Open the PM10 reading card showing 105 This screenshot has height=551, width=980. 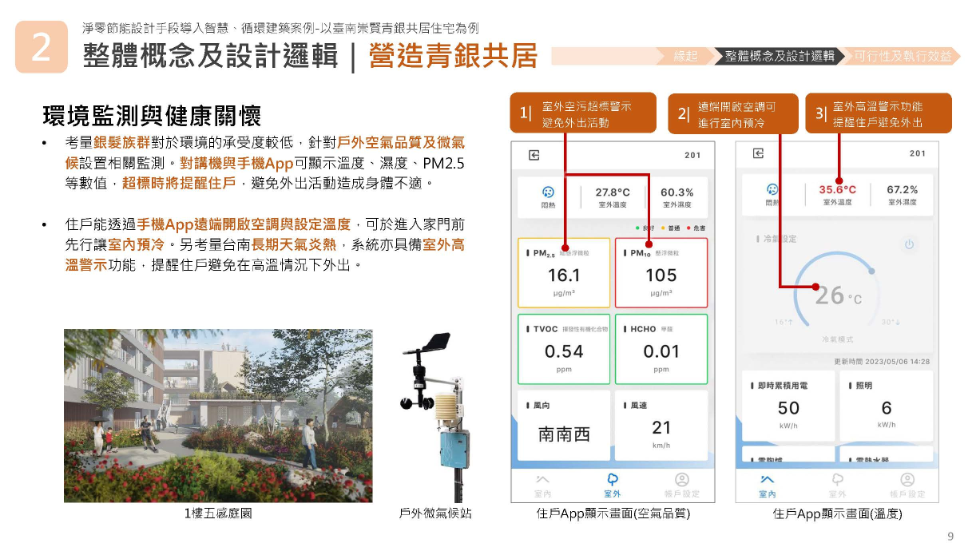click(x=661, y=273)
